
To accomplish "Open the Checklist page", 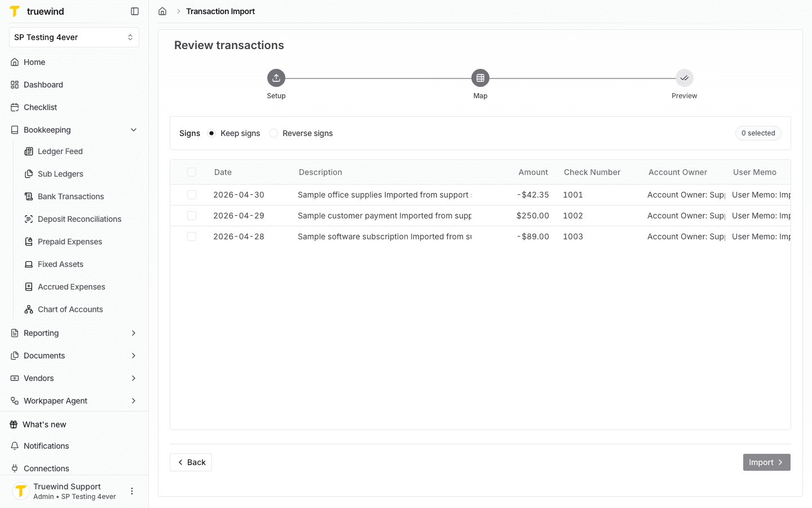I will tap(74, 107).
